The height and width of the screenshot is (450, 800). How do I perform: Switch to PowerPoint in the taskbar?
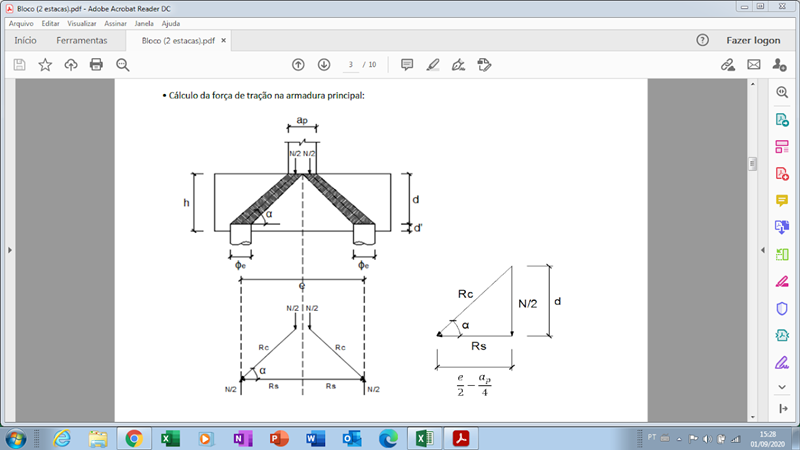pos(279,439)
